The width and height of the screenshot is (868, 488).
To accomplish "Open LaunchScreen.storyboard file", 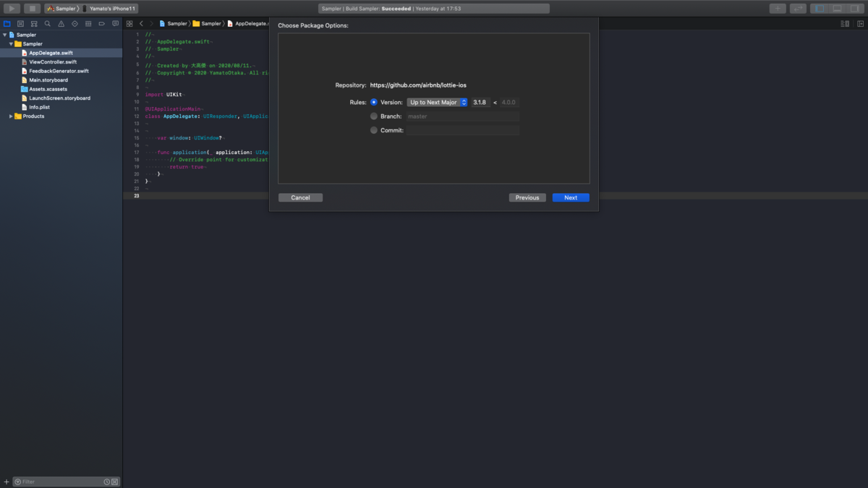I will 61,98.
